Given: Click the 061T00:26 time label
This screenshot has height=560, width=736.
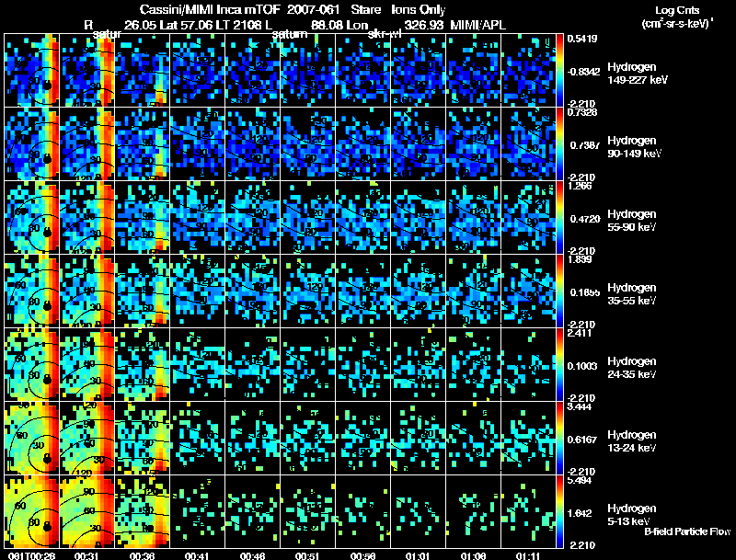Looking at the screenshot, I should pos(32,556).
